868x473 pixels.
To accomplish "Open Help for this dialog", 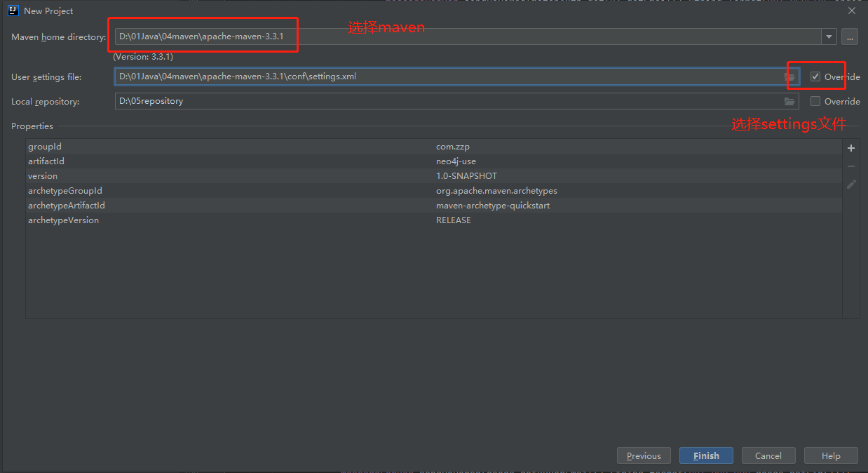I will point(831,455).
